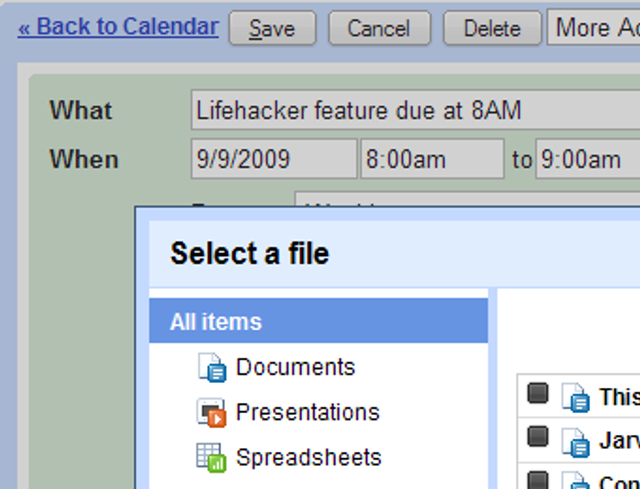Viewport: 640px width, 489px height.
Task: Tick the checkbox for the "This" file
Action: 538,394
